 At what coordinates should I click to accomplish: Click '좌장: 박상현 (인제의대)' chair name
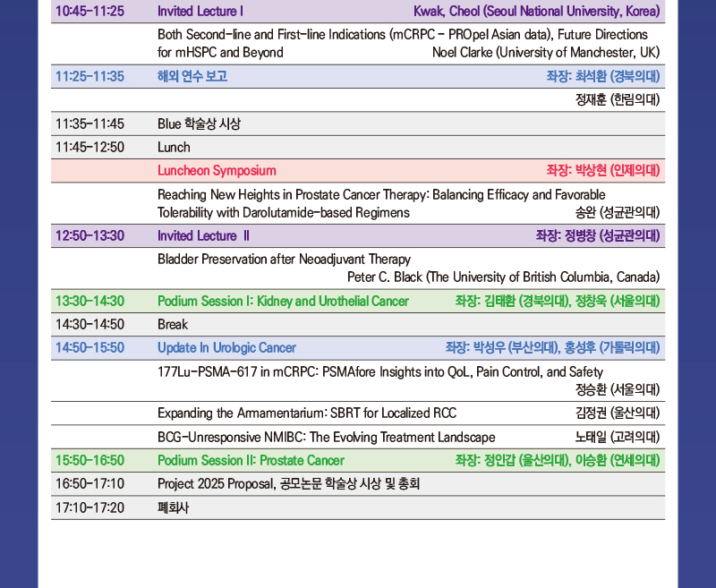[x=603, y=171]
